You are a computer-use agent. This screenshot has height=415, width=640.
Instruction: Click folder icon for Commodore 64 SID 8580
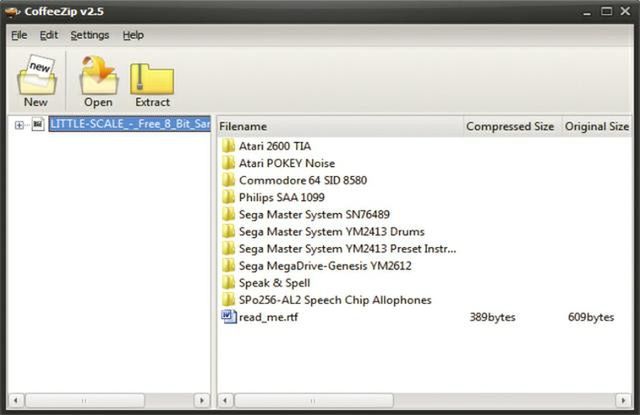[229, 180]
